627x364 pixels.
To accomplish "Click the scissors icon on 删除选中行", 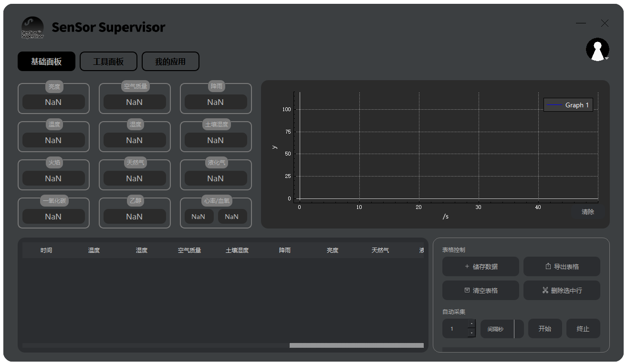I will (545, 291).
